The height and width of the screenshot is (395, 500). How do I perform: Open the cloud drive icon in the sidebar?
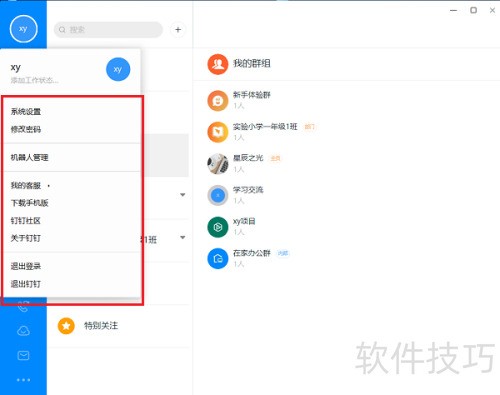point(23,331)
